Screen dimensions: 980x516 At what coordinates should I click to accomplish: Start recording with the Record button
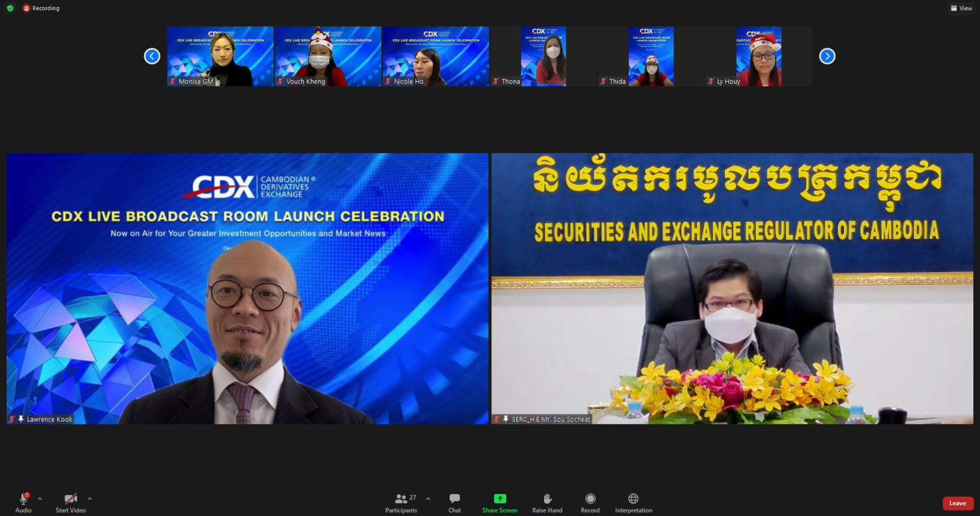pyautogui.click(x=590, y=503)
